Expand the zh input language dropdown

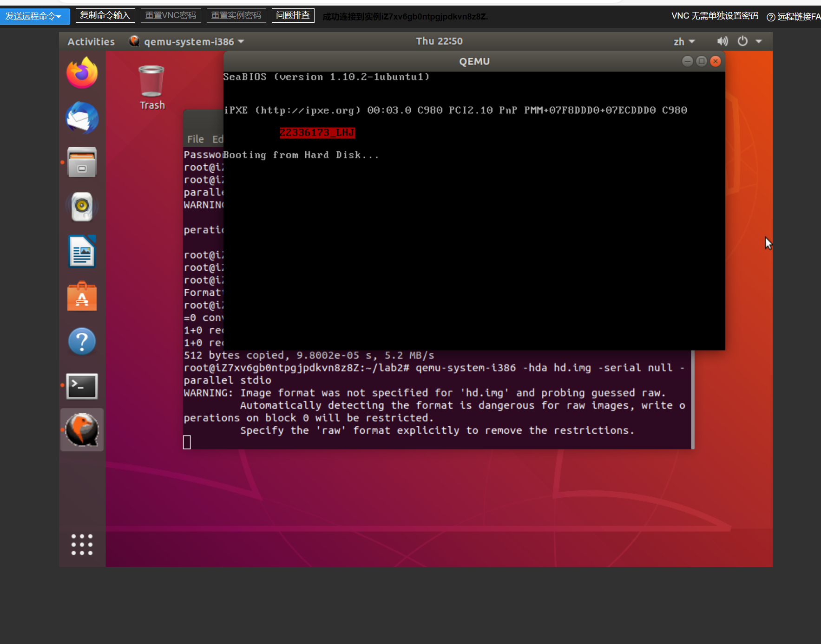click(x=683, y=41)
